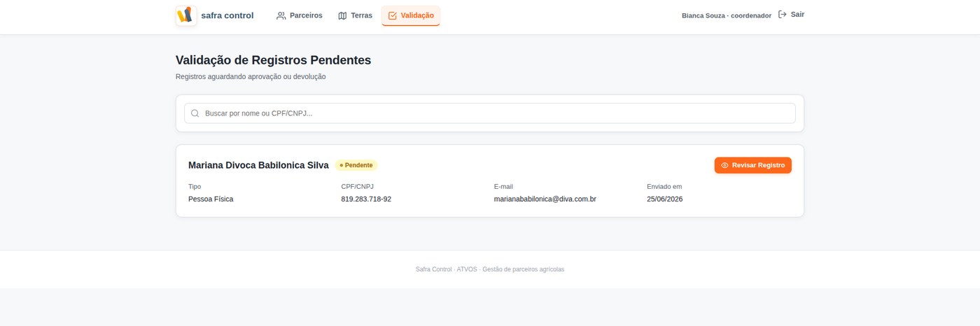The width and height of the screenshot is (980, 326).
Task: Click the name Mariana Divoca Babilonica Silva
Action: 258,165
